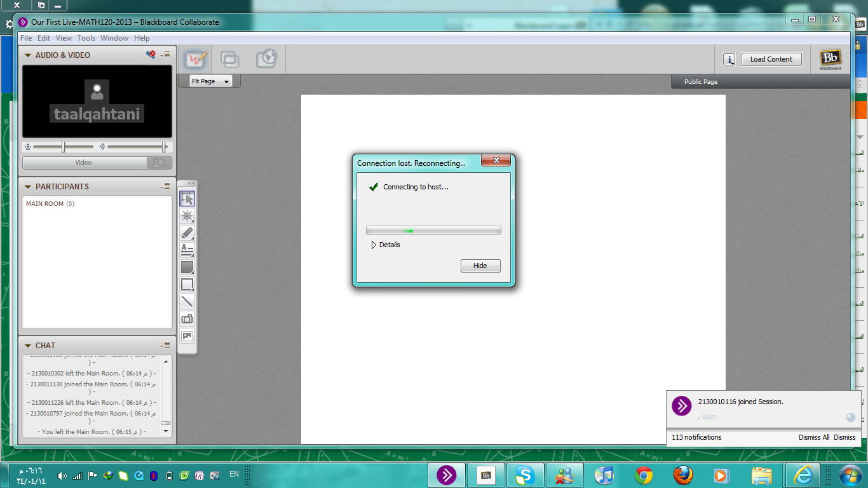
Task: Click the Video button
Action: [x=84, y=163]
